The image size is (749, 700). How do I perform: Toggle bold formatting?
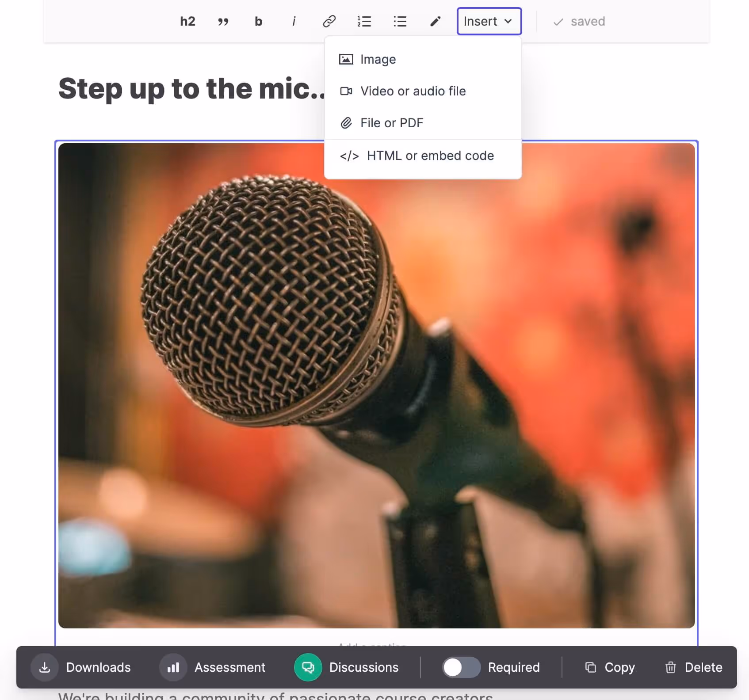(258, 21)
